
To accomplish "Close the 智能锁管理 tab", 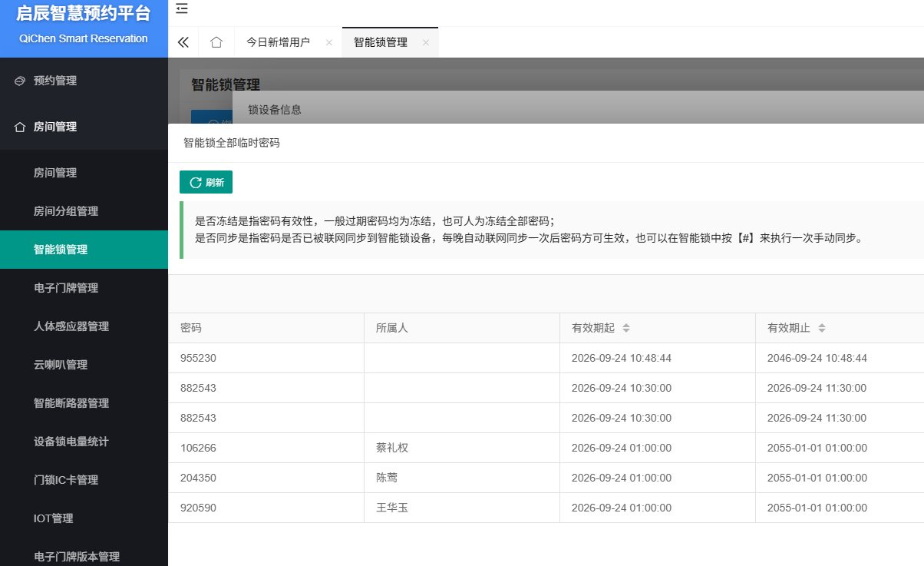I will pyautogui.click(x=425, y=43).
